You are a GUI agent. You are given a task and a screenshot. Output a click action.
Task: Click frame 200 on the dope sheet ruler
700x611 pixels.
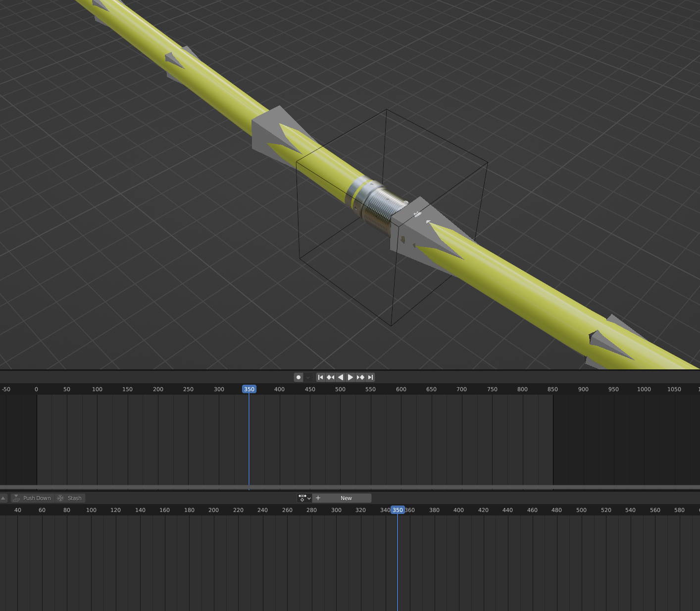click(x=213, y=510)
